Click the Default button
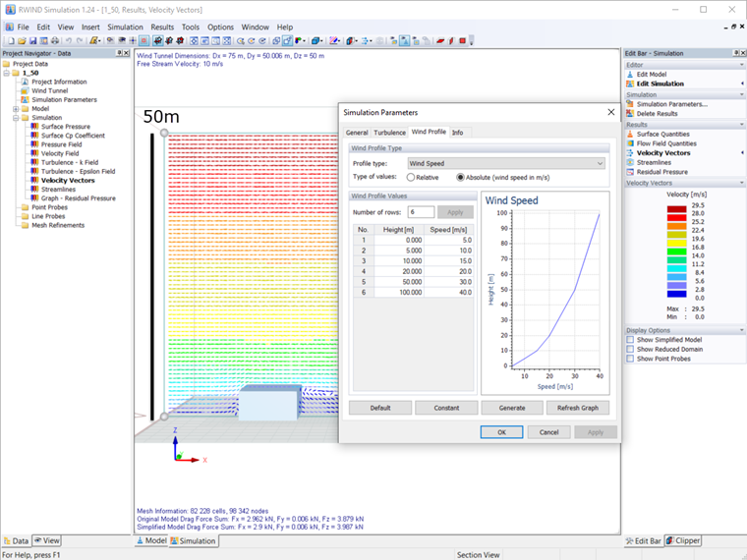This screenshot has height=560, width=747. coord(380,408)
